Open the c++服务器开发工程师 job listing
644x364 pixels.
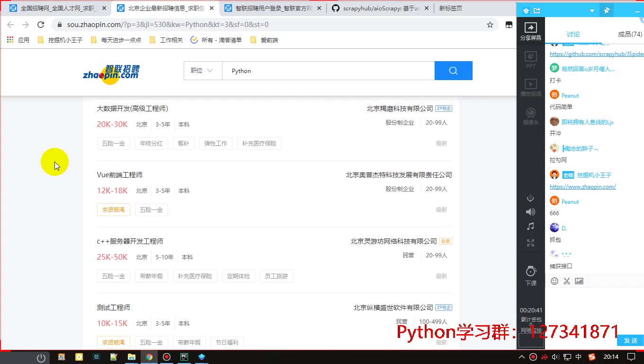(130, 241)
